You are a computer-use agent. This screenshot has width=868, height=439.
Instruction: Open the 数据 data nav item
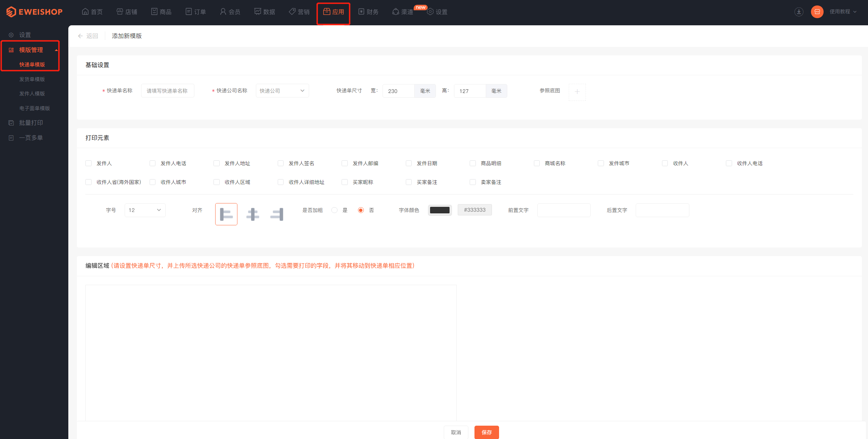(265, 12)
